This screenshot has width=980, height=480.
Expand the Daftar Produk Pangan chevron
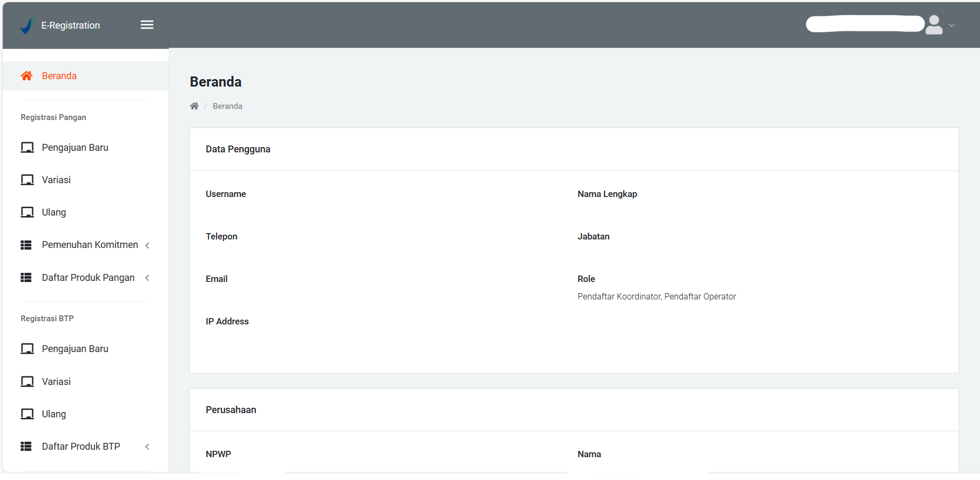148,278
